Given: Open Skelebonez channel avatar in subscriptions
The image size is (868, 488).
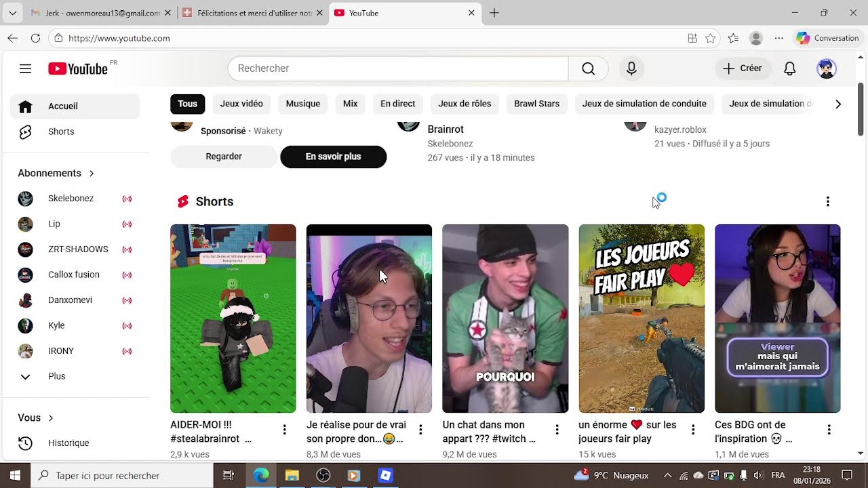Looking at the screenshot, I should [x=25, y=199].
